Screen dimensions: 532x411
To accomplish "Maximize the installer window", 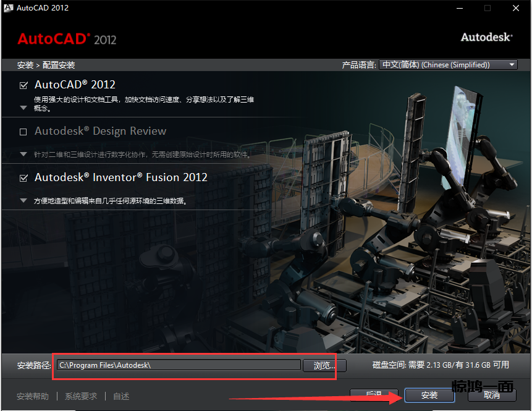I will [x=488, y=8].
